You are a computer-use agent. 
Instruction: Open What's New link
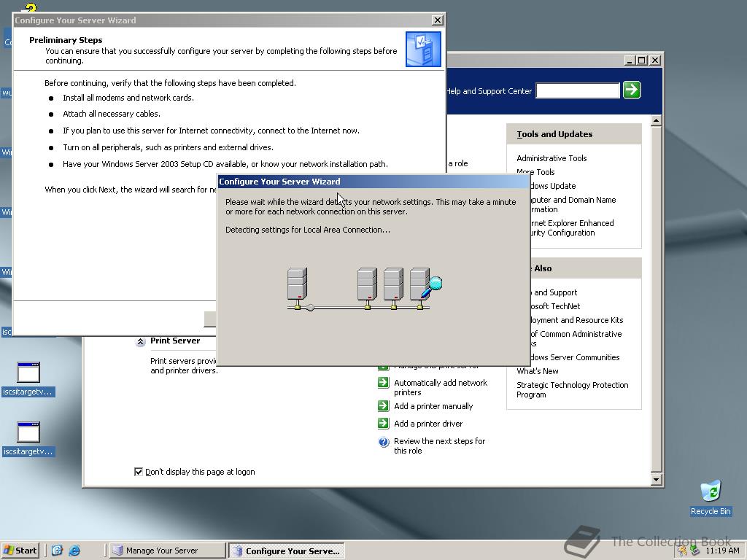click(537, 371)
